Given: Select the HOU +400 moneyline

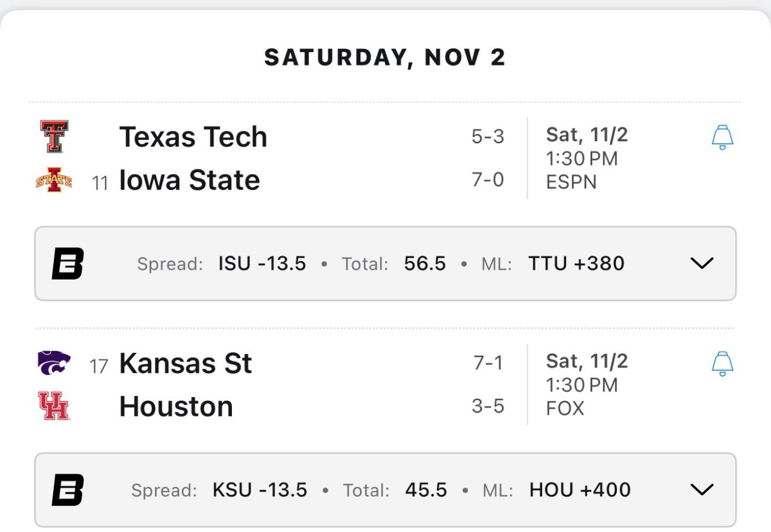Looking at the screenshot, I should (x=580, y=490).
